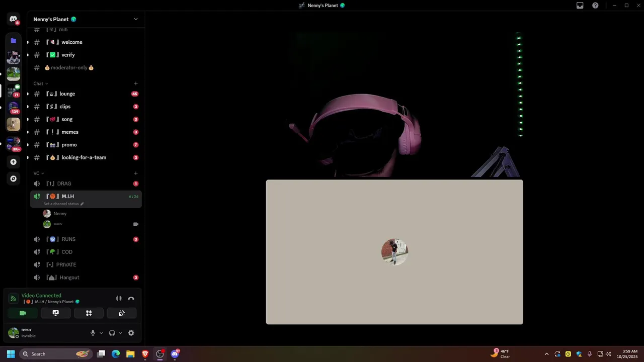Edit channel status pencil icon

[x=82, y=204]
